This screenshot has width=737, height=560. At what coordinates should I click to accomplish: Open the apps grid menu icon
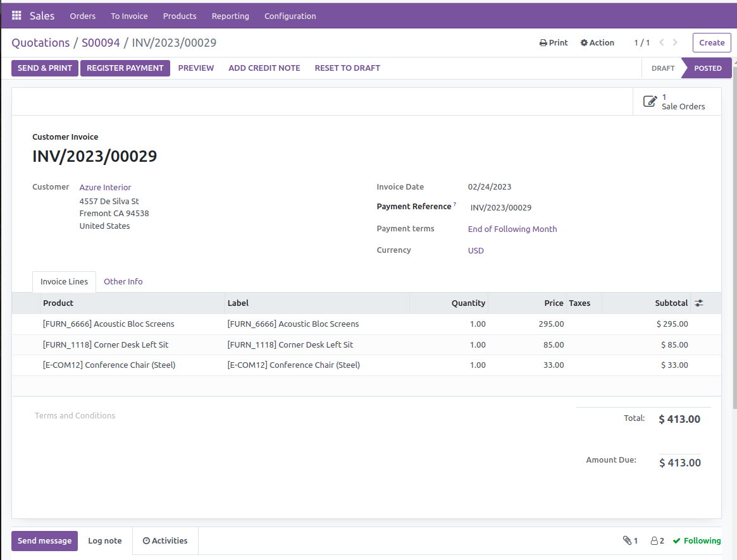point(16,16)
